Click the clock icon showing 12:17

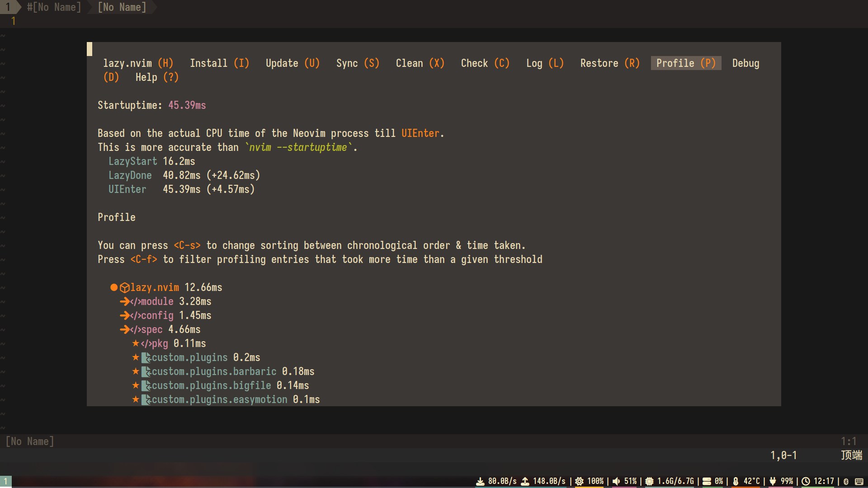tap(806, 481)
